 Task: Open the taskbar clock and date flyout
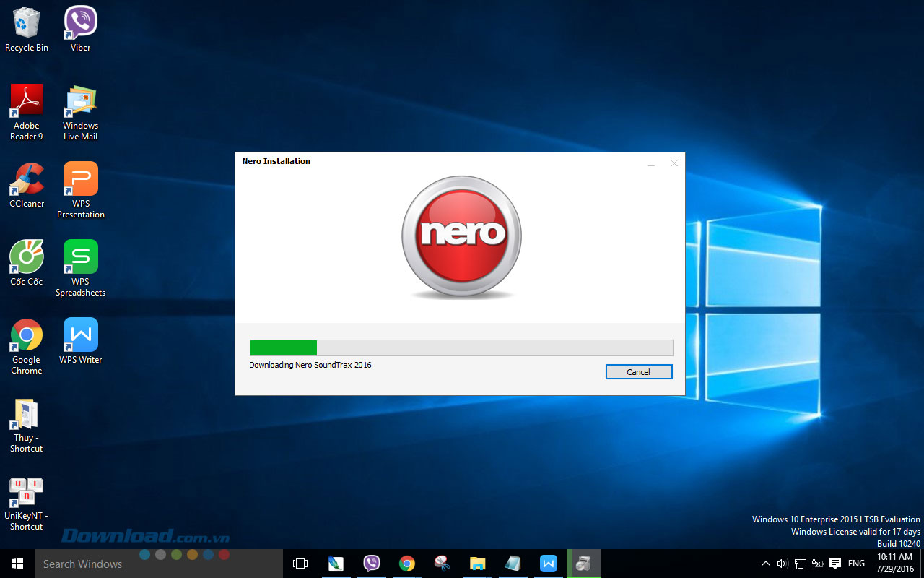click(894, 564)
